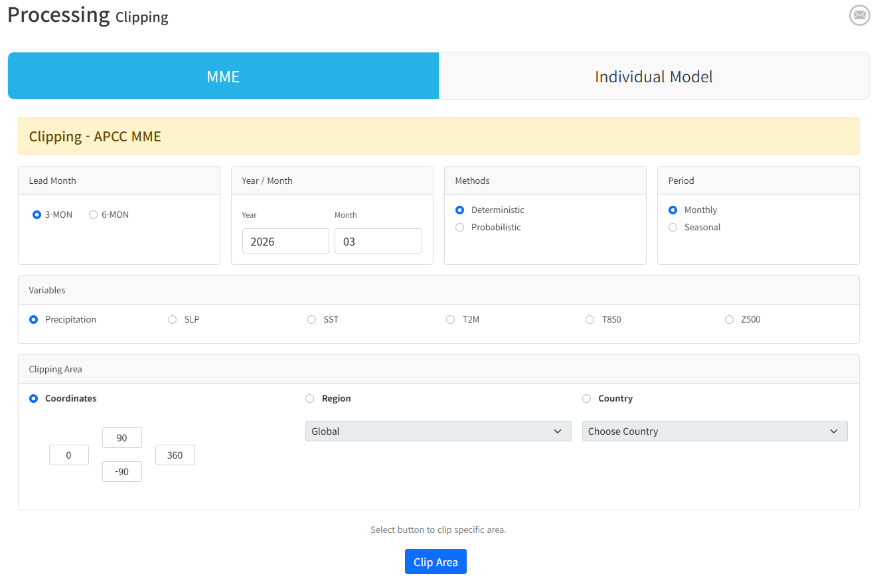
Task: Enable clipping by Country
Action: (x=586, y=399)
